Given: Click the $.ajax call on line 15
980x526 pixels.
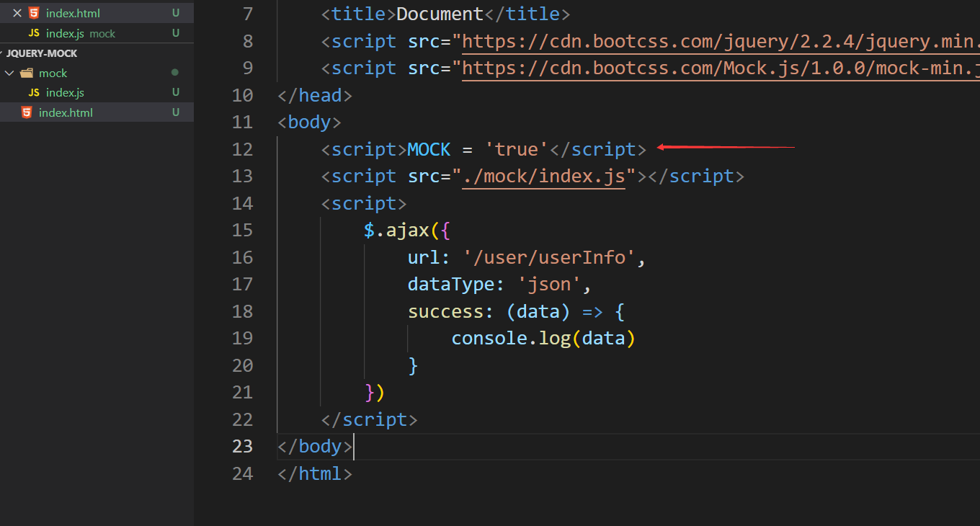Looking at the screenshot, I should tap(396, 231).
